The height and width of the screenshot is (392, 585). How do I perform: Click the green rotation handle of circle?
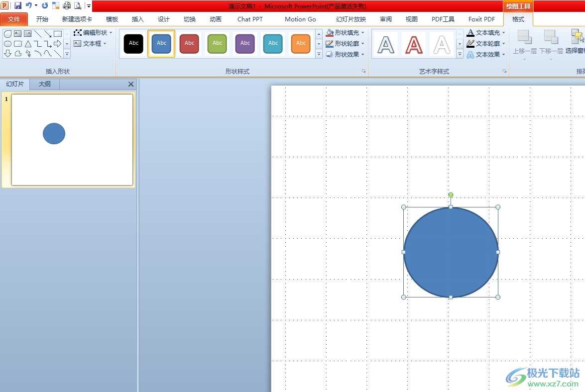point(451,195)
